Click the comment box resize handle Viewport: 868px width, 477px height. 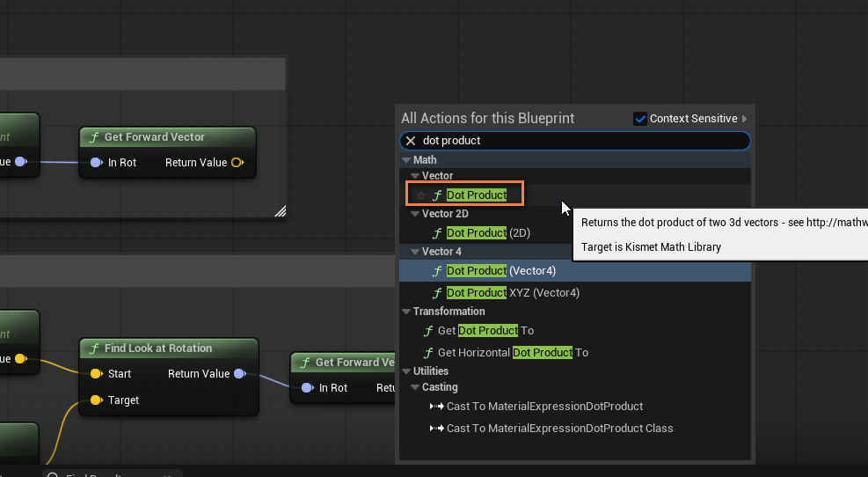click(x=281, y=211)
